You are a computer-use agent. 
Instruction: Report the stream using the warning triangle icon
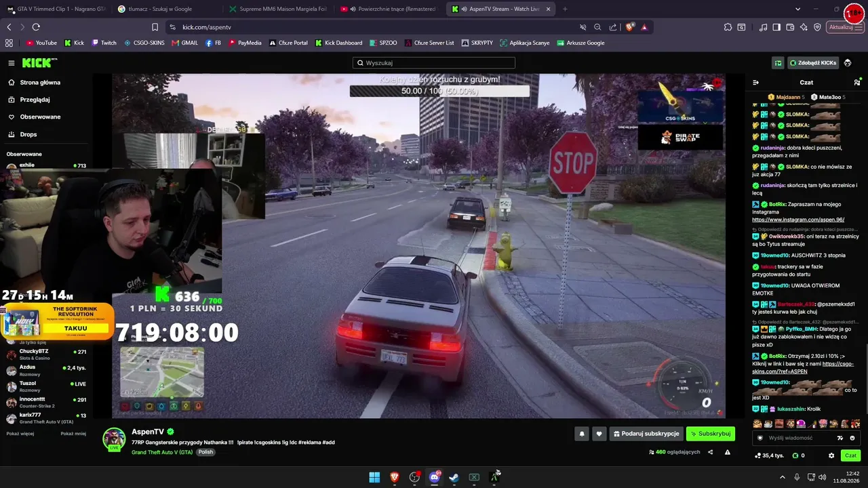(728, 452)
